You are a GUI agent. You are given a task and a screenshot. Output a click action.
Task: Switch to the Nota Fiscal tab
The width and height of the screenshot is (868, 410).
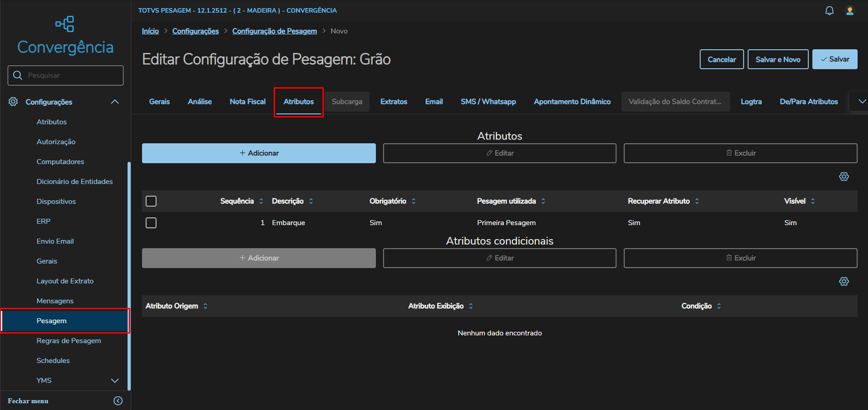(247, 102)
